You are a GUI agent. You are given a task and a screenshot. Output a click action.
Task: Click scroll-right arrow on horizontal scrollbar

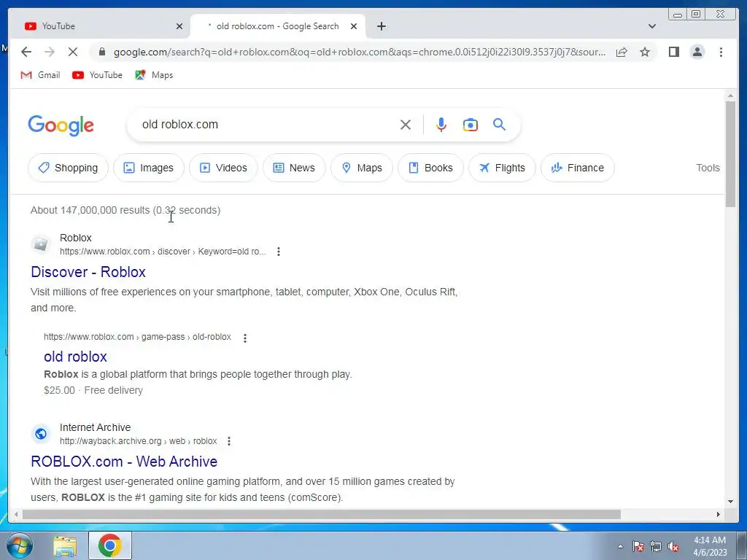point(719,514)
